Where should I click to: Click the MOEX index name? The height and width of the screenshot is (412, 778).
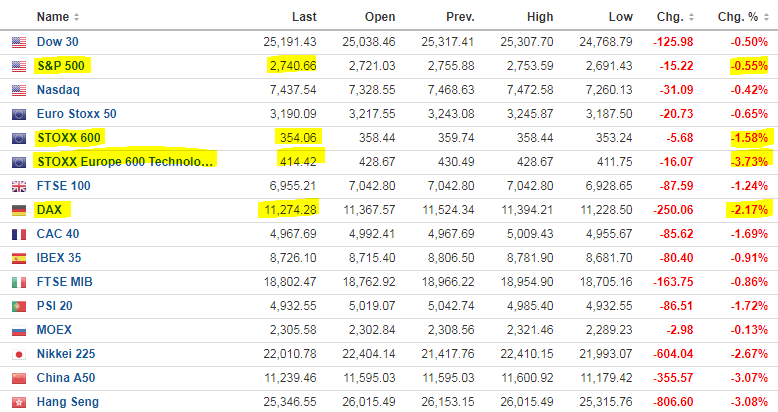[54, 330]
